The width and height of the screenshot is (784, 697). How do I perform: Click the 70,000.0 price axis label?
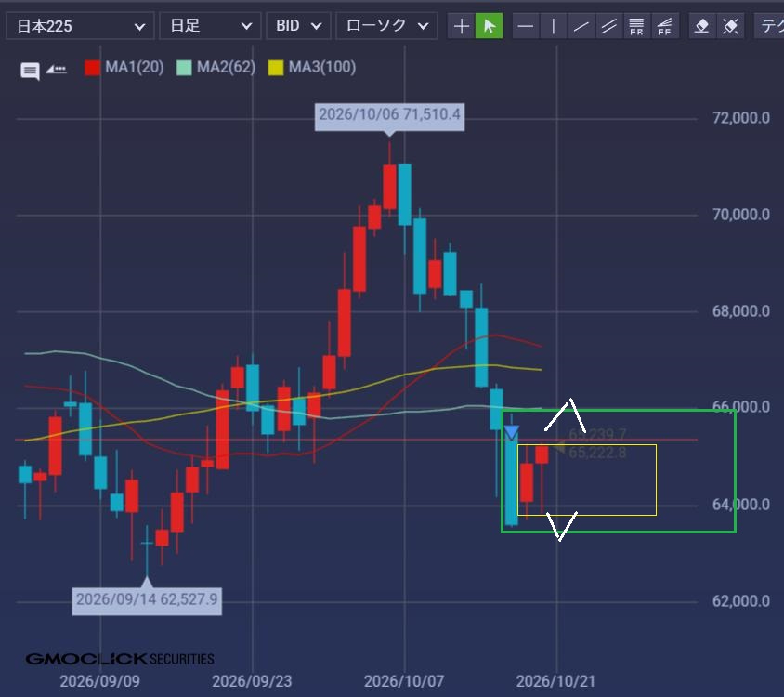click(741, 215)
